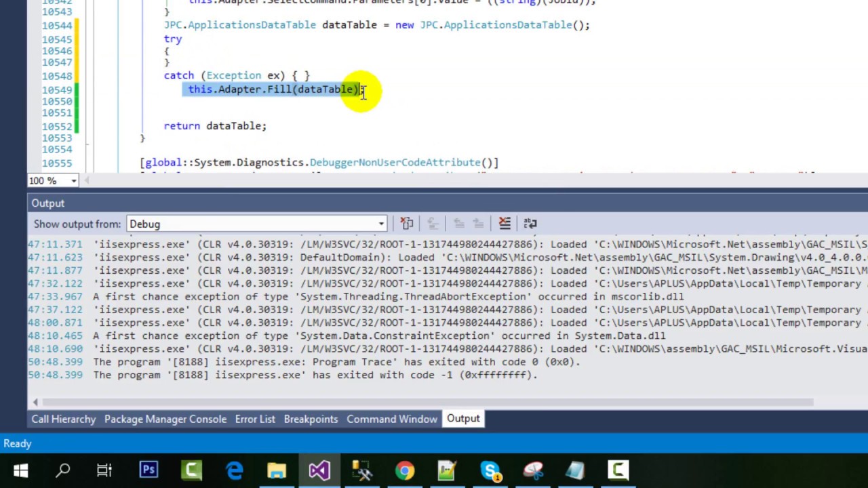868x488 pixels.
Task: Click 'return dataTable;' in the code editor
Action: coord(215,126)
